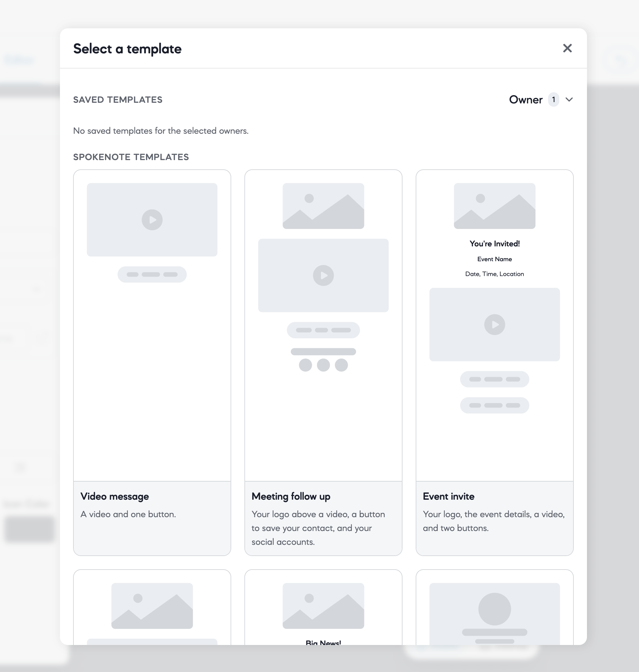Screen dimensions: 639x672
Task: Click the social account circles in Meeting follow up
Action: coord(323,365)
